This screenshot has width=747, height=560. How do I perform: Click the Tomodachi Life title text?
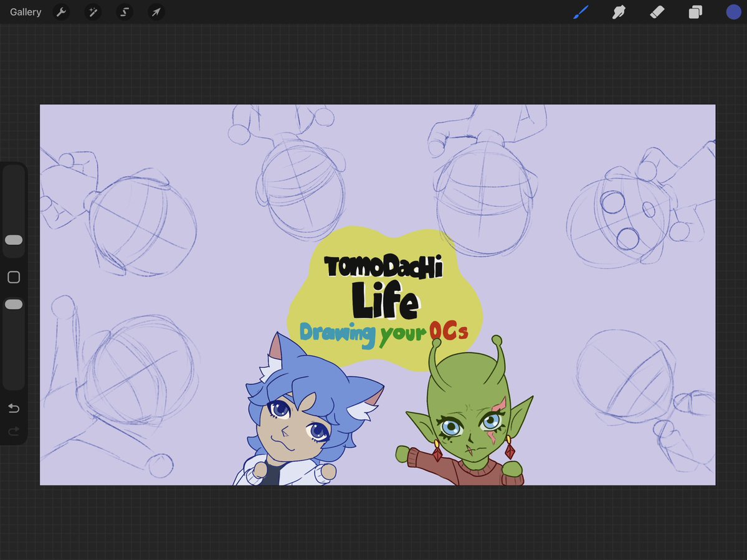click(x=384, y=287)
